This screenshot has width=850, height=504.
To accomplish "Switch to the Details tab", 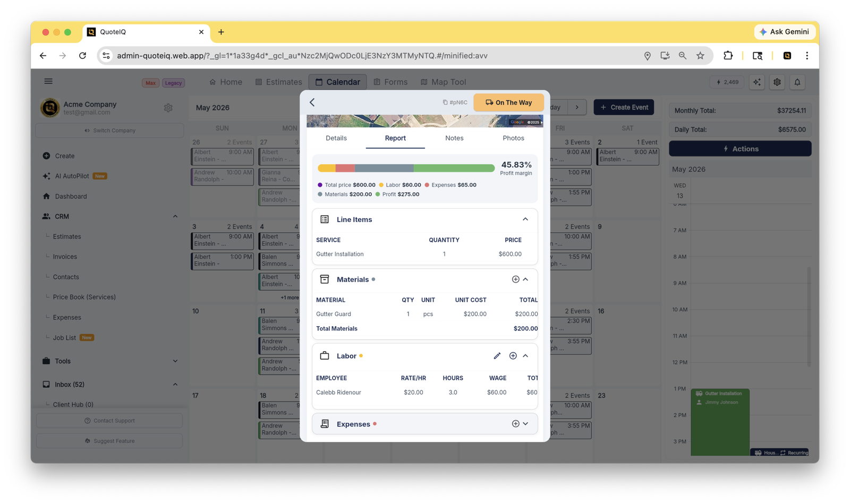I will coord(336,138).
